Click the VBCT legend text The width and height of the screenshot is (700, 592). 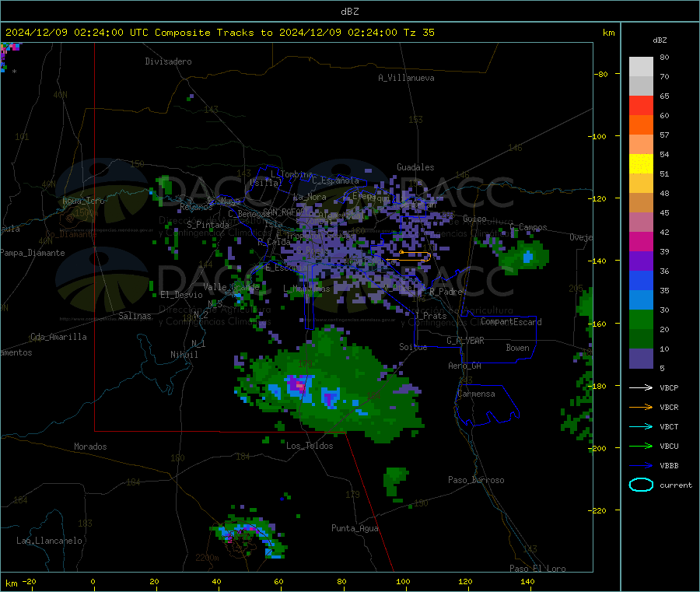(x=669, y=427)
